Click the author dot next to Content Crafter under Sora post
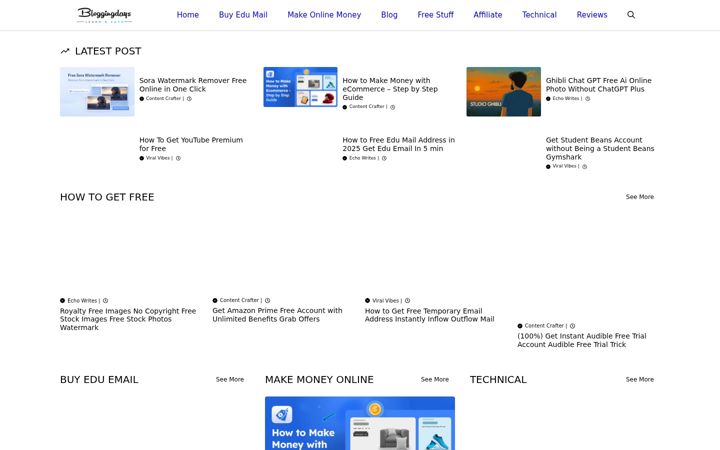This screenshot has height=450, width=720. (x=141, y=99)
